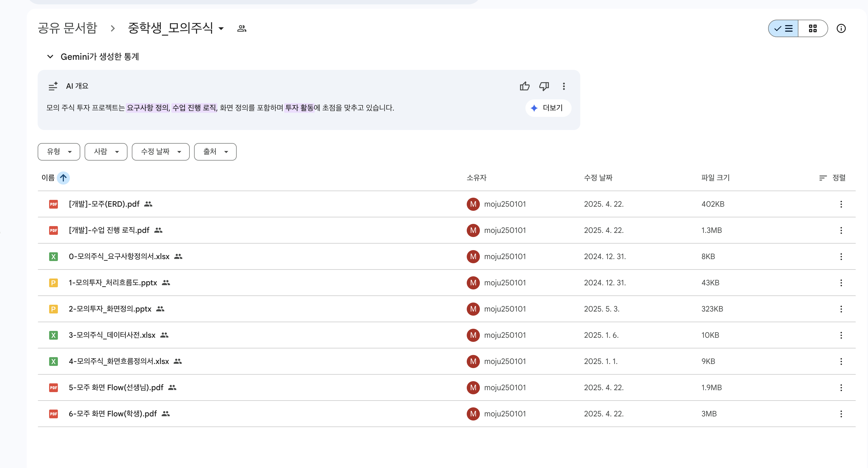The width and height of the screenshot is (868, 468).
Task: Switch to list layout view
Action: coord(783,28)
